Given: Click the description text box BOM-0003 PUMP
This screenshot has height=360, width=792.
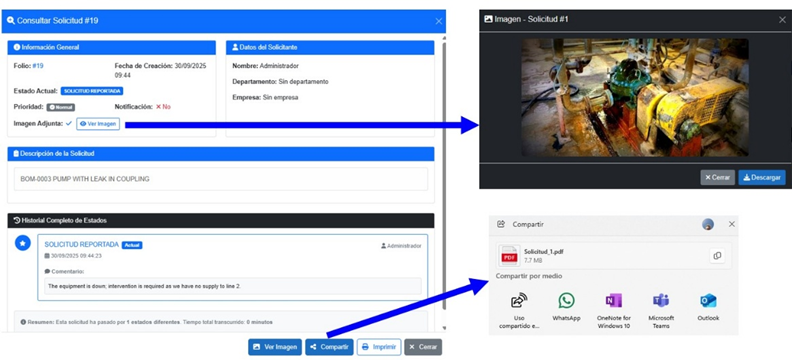Looking at the screenshot, I should (221, 179).
